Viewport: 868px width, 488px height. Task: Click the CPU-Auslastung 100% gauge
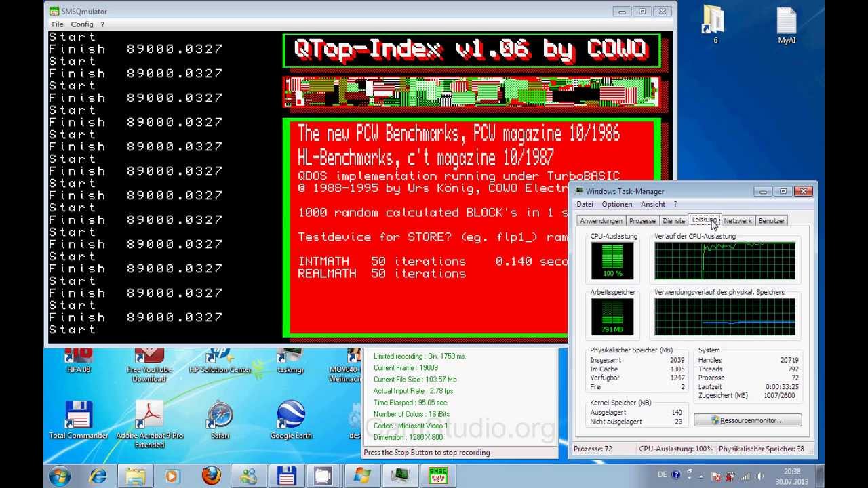tap(612, 261)
